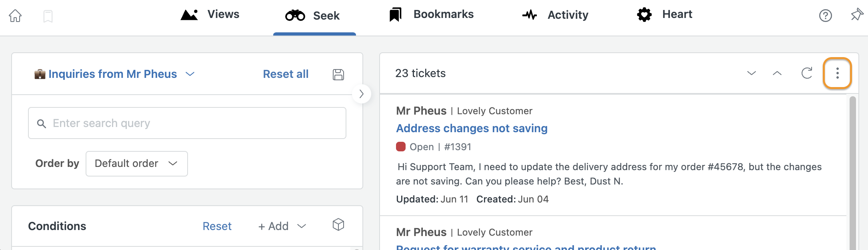Click the bookmark outline icon beside home
868x250 pixels.
[48, 16]
